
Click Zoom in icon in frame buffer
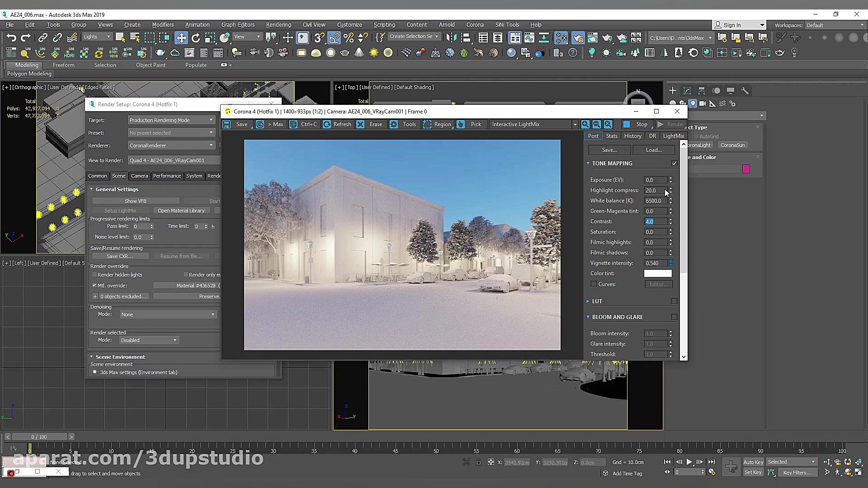585,124
